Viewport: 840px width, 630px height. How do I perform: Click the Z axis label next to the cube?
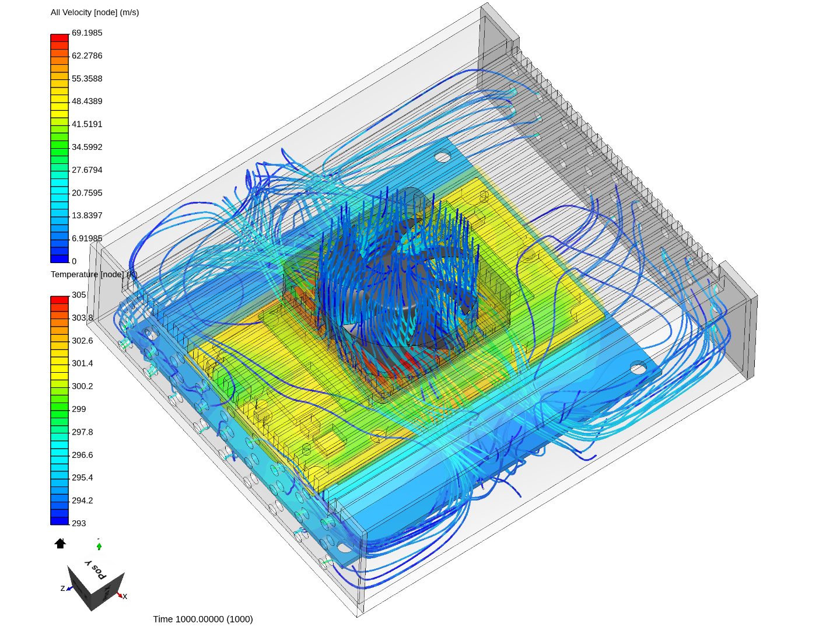pos(62,589)
